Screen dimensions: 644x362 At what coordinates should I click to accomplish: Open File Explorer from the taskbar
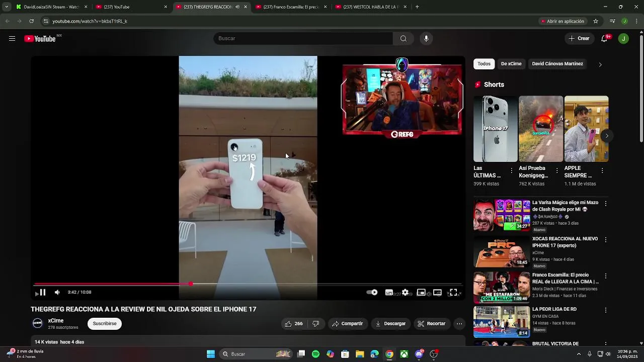click(x=360, y=354)
